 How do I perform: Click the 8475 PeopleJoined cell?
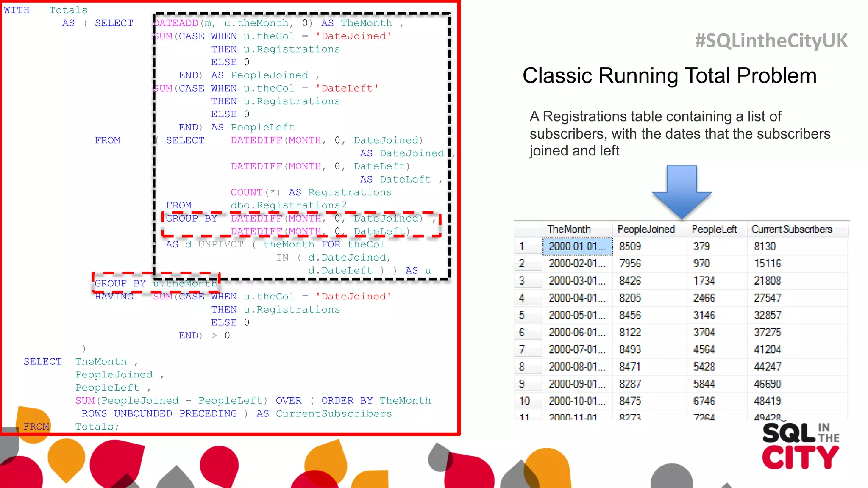point(649,401)
